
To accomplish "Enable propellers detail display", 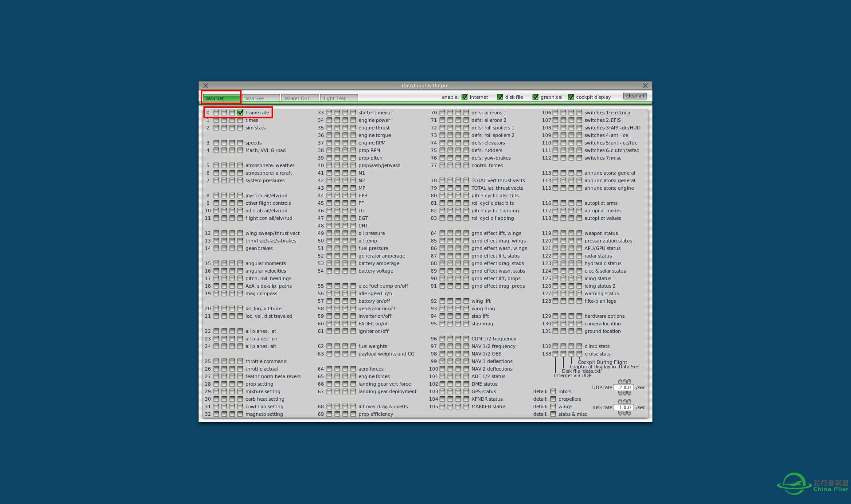I will pos(552,399).
